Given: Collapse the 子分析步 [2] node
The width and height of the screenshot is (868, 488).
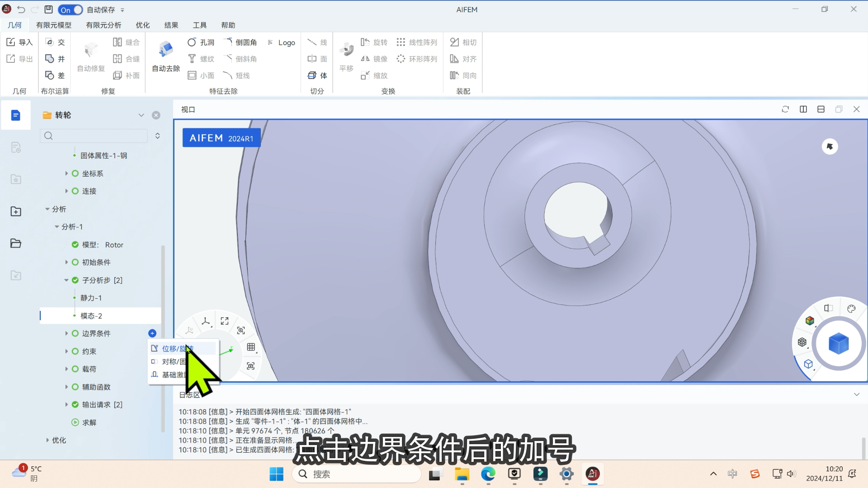Looking at the screenshot, I should 66,280.
